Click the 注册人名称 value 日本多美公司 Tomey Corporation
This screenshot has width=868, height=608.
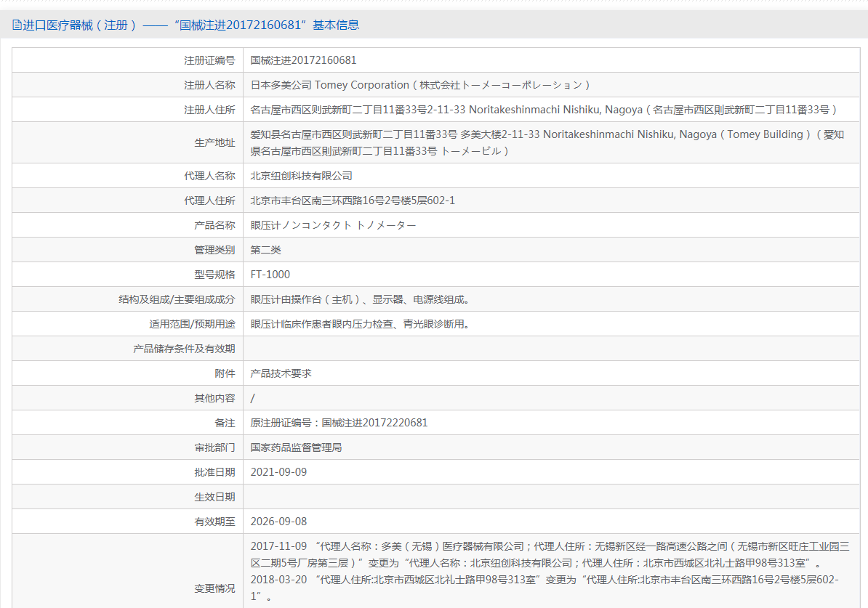(420, 85)
